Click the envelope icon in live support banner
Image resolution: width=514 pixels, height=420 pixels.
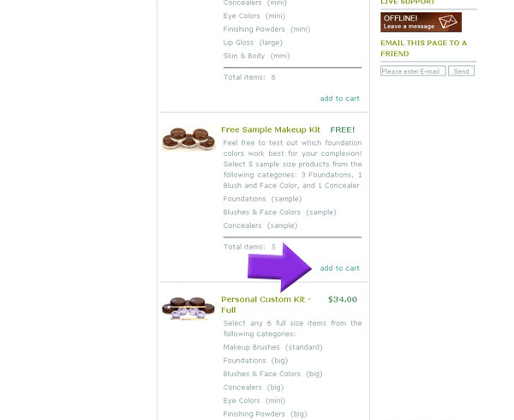(448, 21)
